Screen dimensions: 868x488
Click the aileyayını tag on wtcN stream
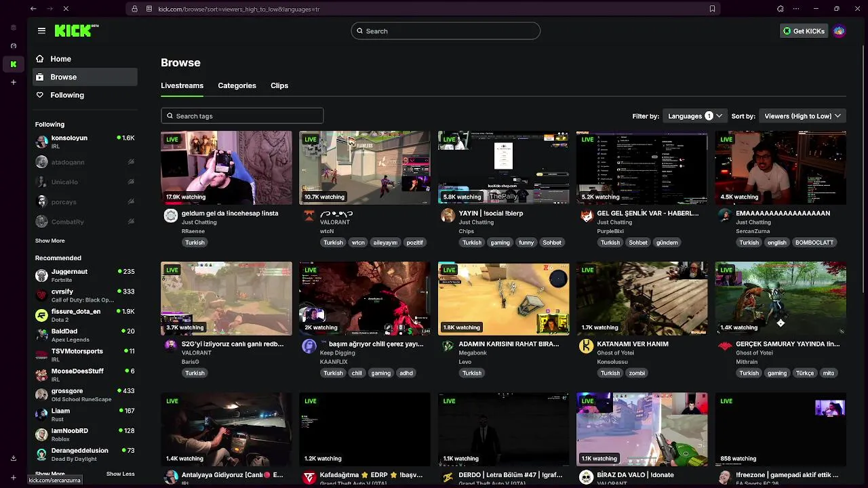coord(385,243)
